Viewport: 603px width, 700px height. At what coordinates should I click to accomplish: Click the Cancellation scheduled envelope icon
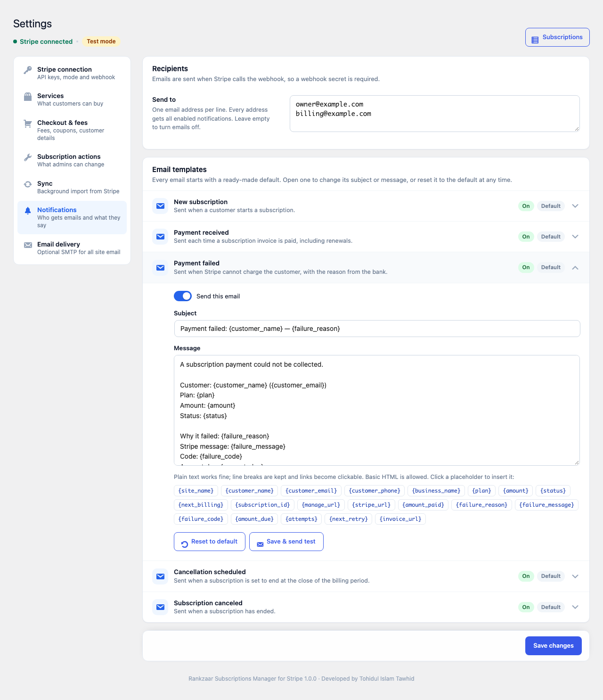click(x=160, y=576)
